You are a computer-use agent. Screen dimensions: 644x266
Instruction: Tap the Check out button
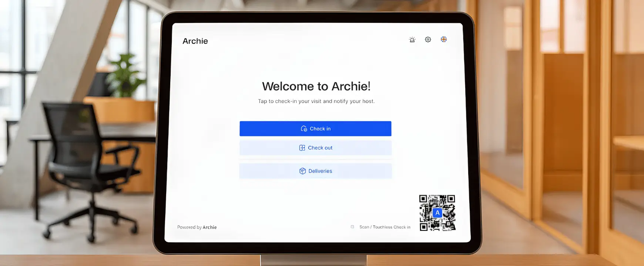tap(315, 148)
